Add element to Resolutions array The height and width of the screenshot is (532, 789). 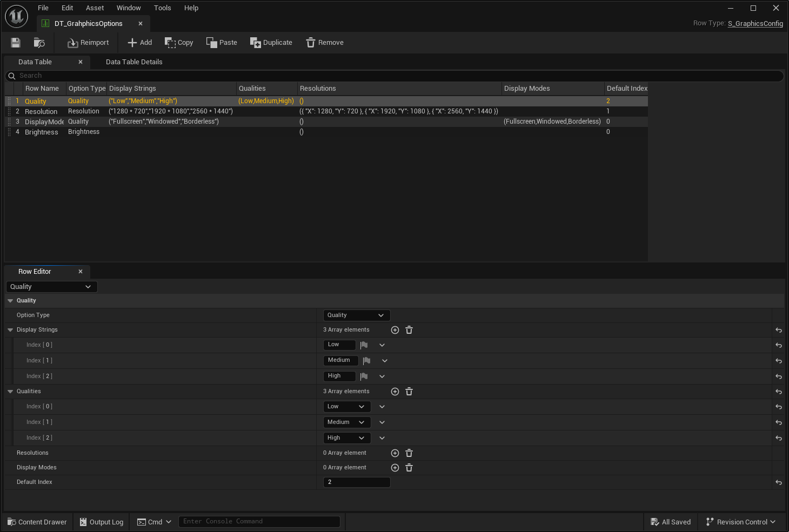point(395,453)
